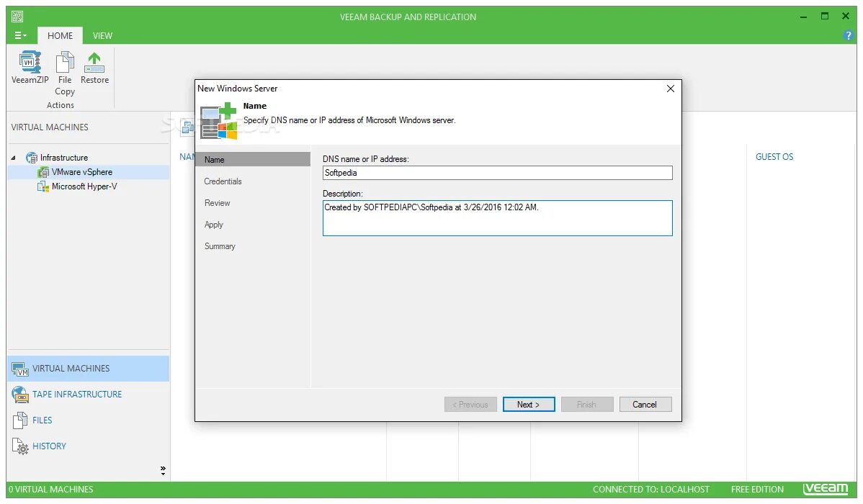The height and width of the screenshot is (504, 863).
Task: Click the GUEST OS column header
Action: click(x=774, y=158)
